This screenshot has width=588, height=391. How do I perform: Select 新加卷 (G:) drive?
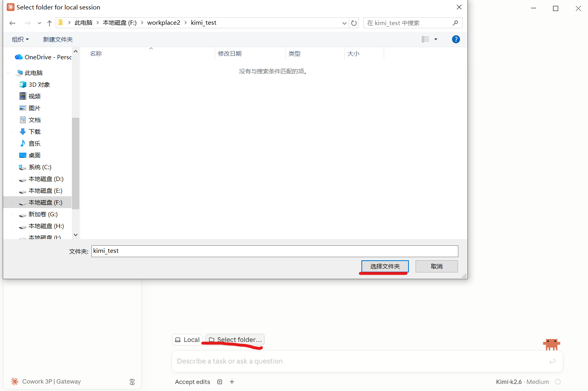coord(38,214)
